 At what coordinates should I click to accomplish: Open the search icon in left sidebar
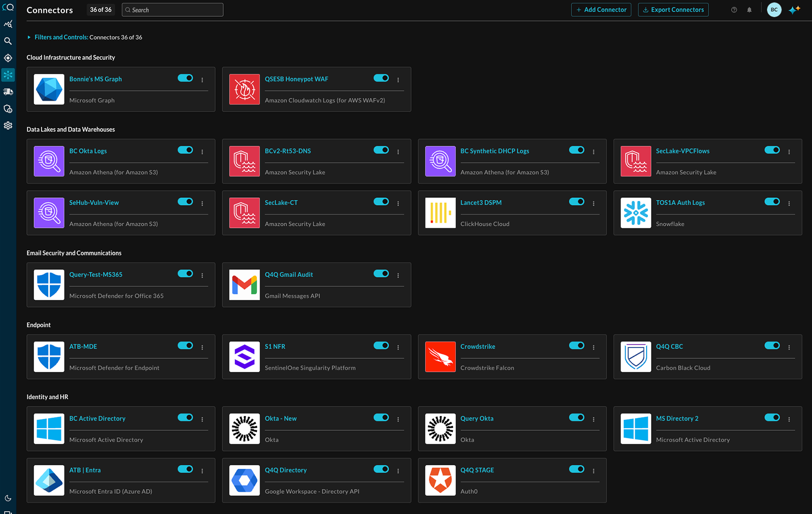[8, 41]
